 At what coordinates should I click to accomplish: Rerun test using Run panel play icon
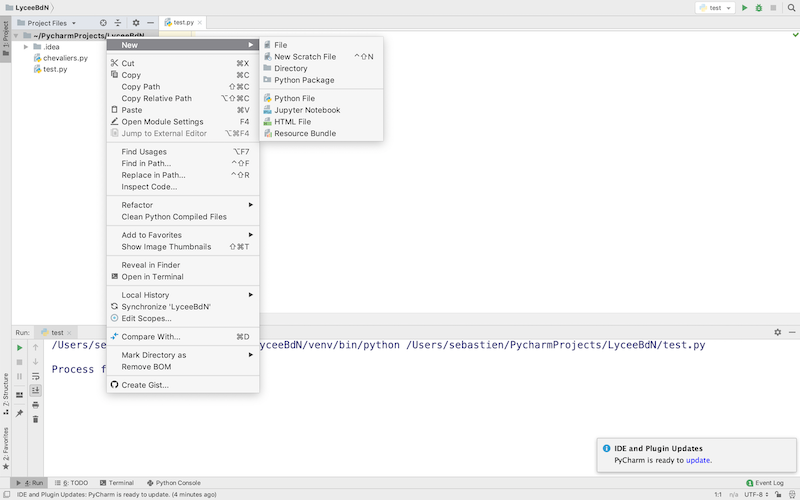pyautogui.click(x=19, y=347)
